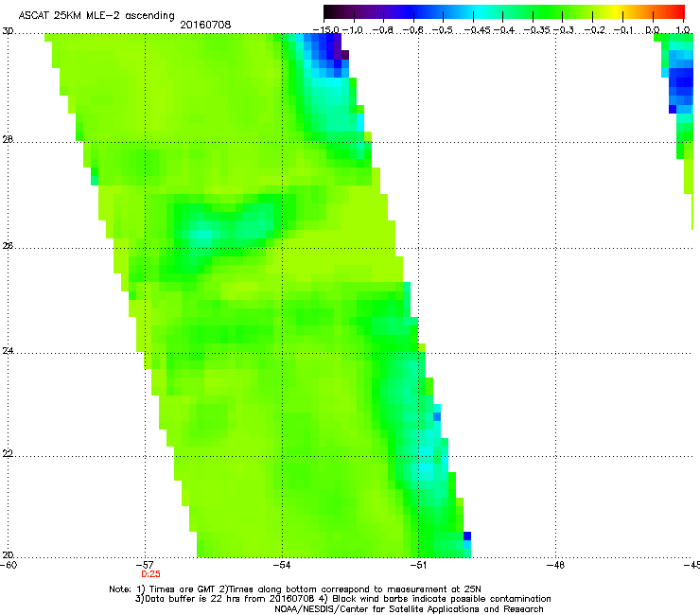
Task: Click the "-0.2" color bar label
Action: point(595,30)
